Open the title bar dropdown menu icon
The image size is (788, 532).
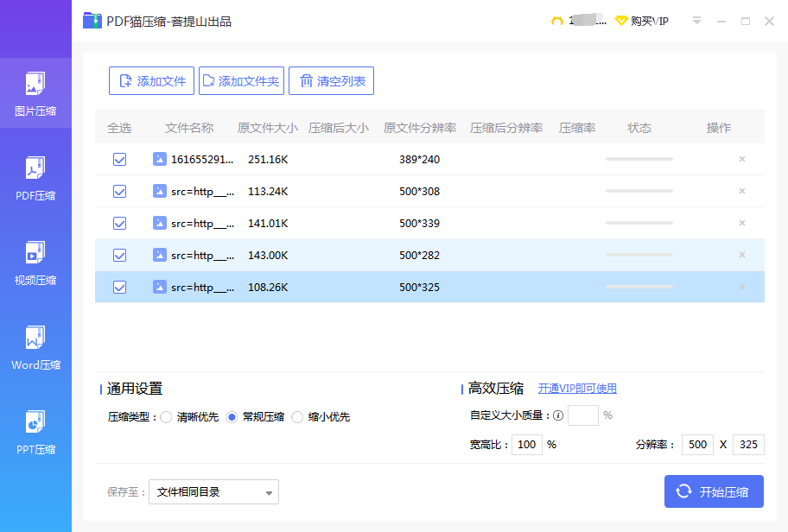(696, 21)
